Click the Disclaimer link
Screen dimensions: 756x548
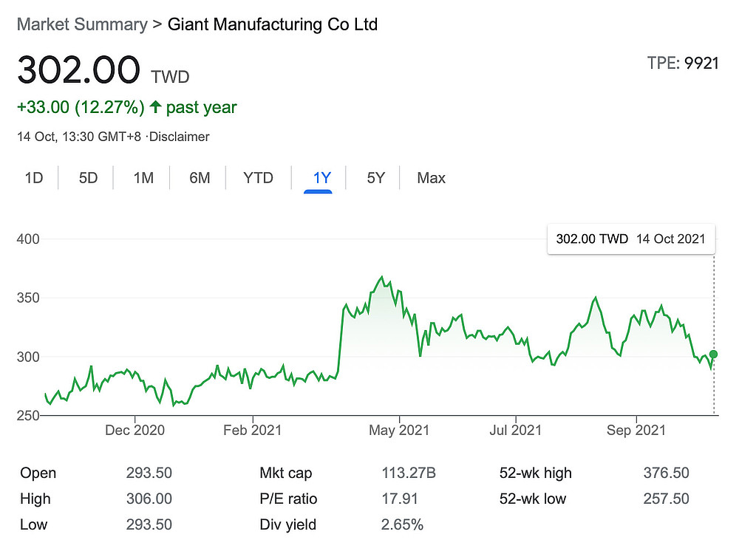[x=180, y=137]
